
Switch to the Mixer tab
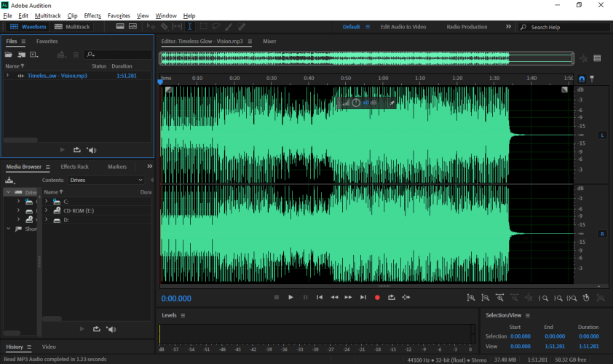269,41
